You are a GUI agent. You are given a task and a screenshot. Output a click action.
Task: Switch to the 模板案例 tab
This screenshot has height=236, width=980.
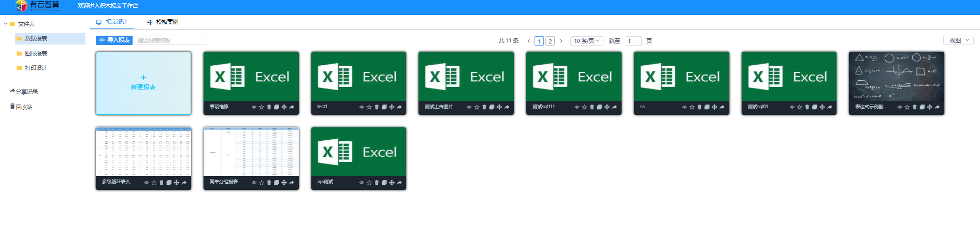[163, 22]
